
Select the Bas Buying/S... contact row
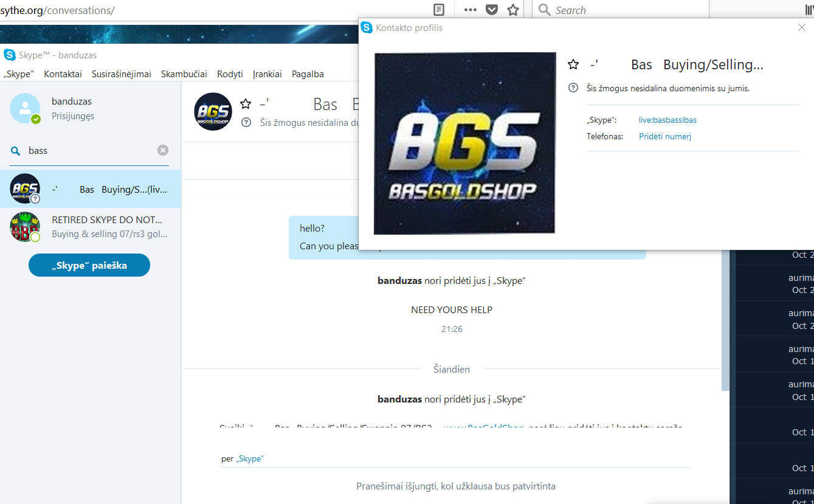(x=91, y=189)
